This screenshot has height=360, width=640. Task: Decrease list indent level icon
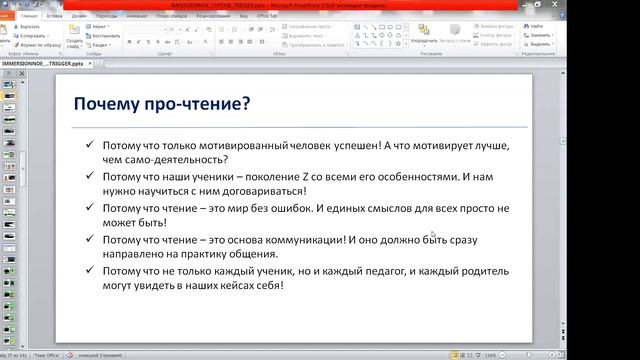(251, 29)
